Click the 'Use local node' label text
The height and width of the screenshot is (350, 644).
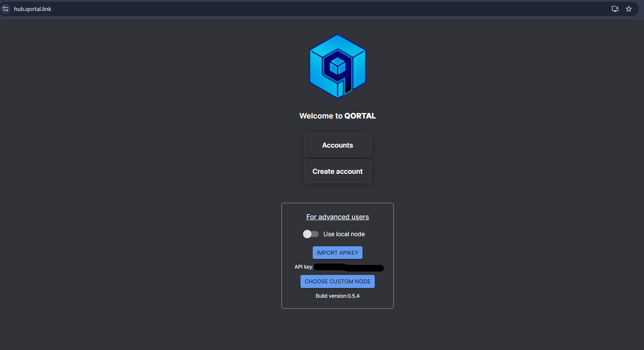coord(344,234)
